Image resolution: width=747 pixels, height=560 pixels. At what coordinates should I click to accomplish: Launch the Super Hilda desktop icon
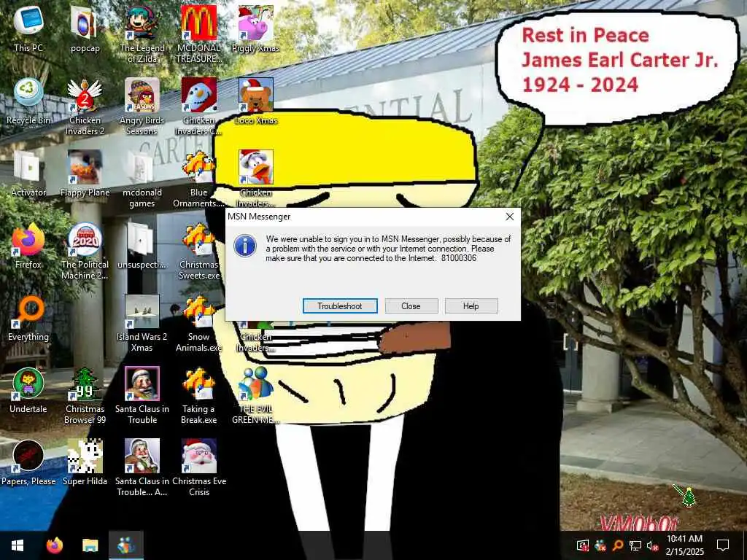tap(85, 462)
